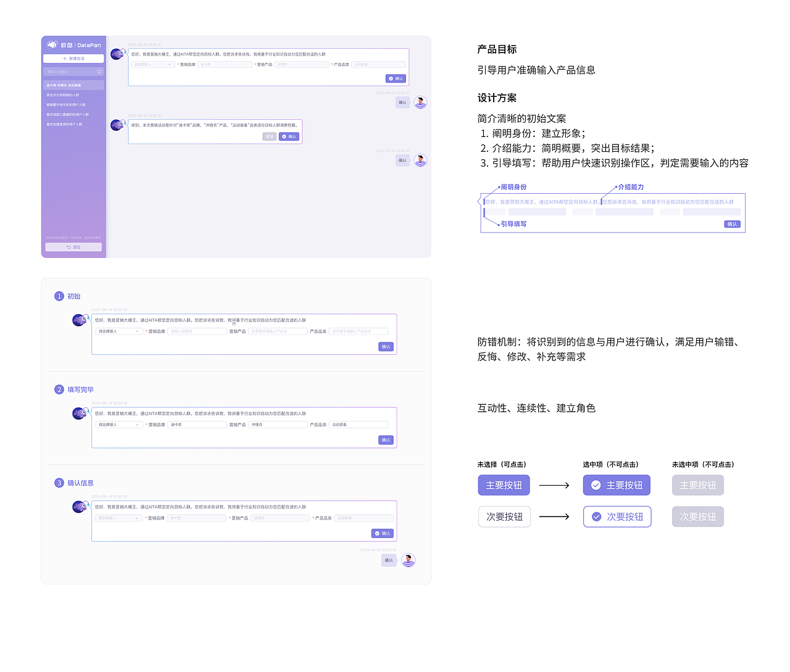Screen dimensions: 790x672
Task: Select the 迪卡侬 冲锋衣 运动装备 conversation
Action: point(73,85)
